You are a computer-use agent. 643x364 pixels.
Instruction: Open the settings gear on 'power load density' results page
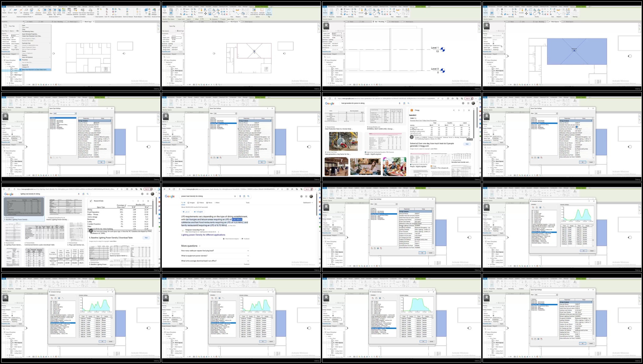point(301,196)
